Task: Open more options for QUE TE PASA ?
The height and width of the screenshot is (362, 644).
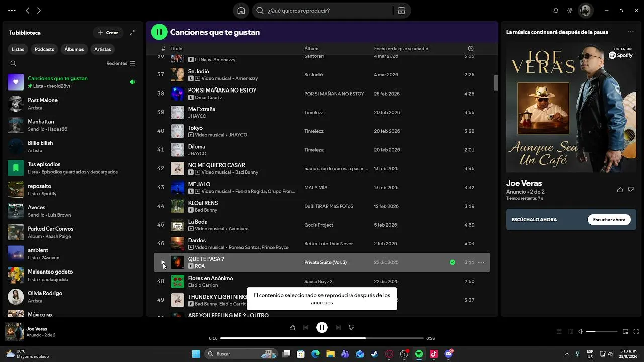Action: (x=481, y=262)
